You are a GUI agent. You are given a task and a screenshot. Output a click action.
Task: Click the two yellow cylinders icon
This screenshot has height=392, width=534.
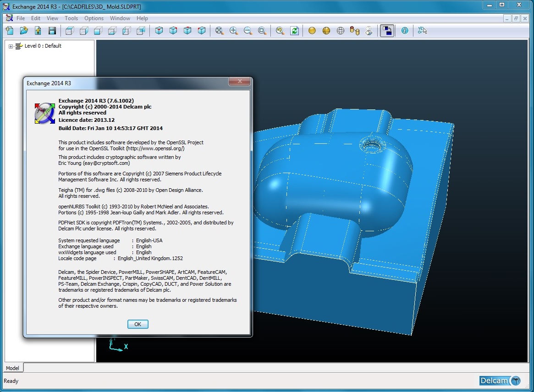coord(354,31)
